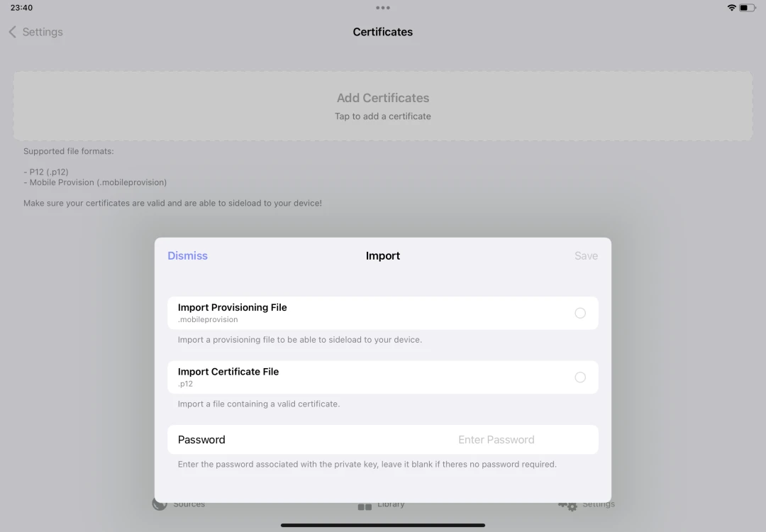Switch to the Sources tab label
766x532 pixels.
(x=189, y=504)
